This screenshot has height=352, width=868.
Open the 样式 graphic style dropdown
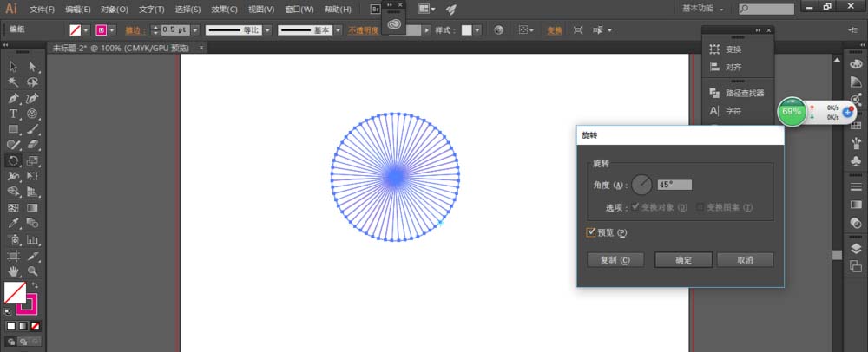pyautogui.click(x=477, y=30)
